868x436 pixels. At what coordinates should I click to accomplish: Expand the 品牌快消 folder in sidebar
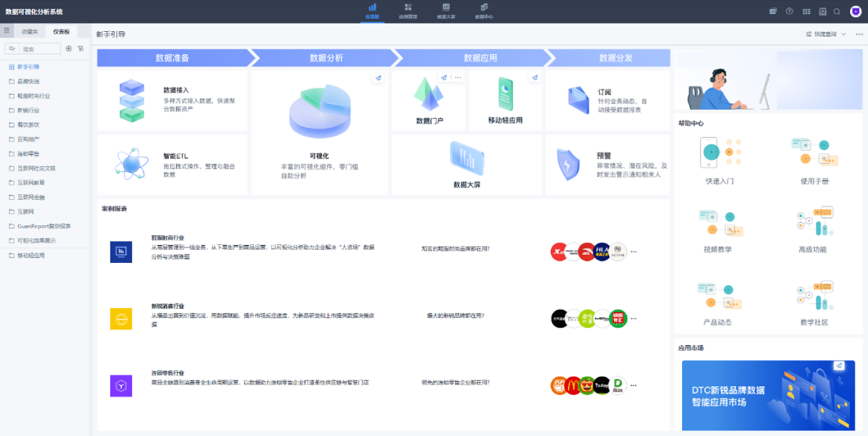28,81
